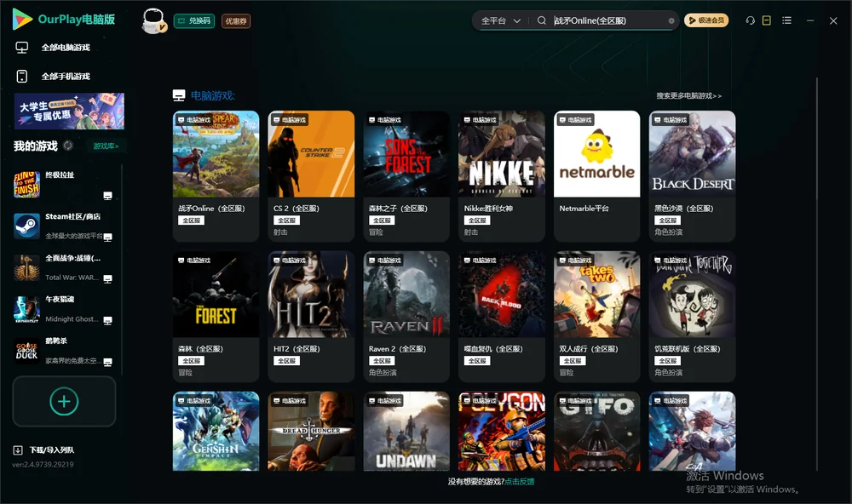Viewport: 852px width, 504px height.
Task: Select the Genshin Impact game card
Action: pyautogui.click(x=216, y=432)
